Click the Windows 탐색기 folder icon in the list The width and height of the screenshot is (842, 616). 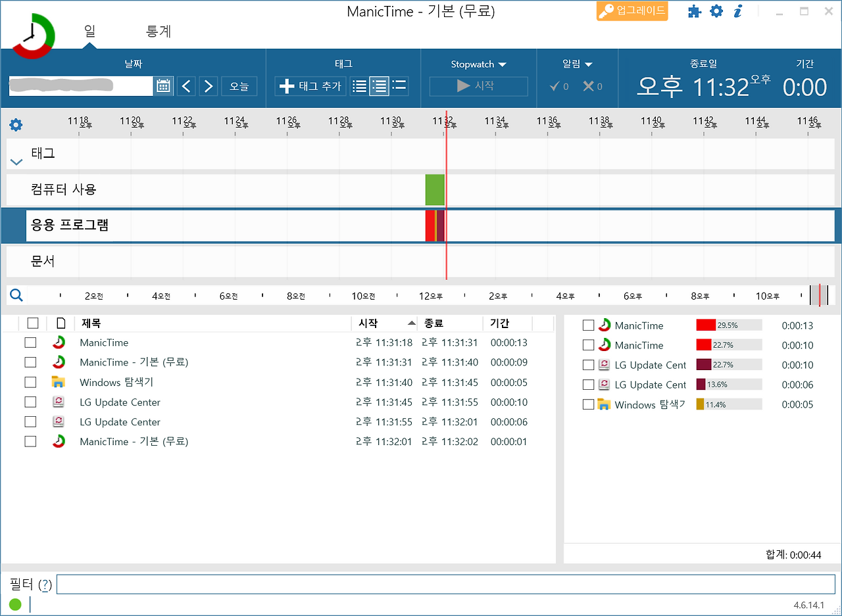click(x=59, y=382)
